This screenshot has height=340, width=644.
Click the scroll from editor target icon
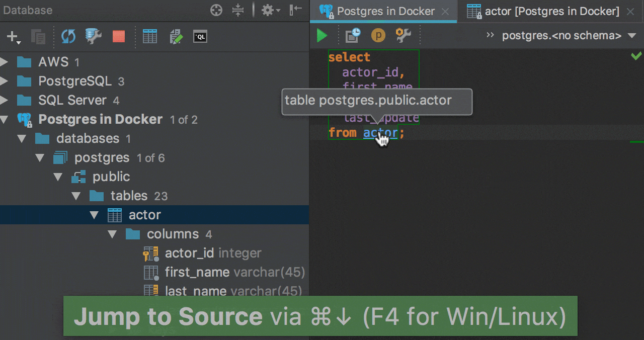(216, 10)
